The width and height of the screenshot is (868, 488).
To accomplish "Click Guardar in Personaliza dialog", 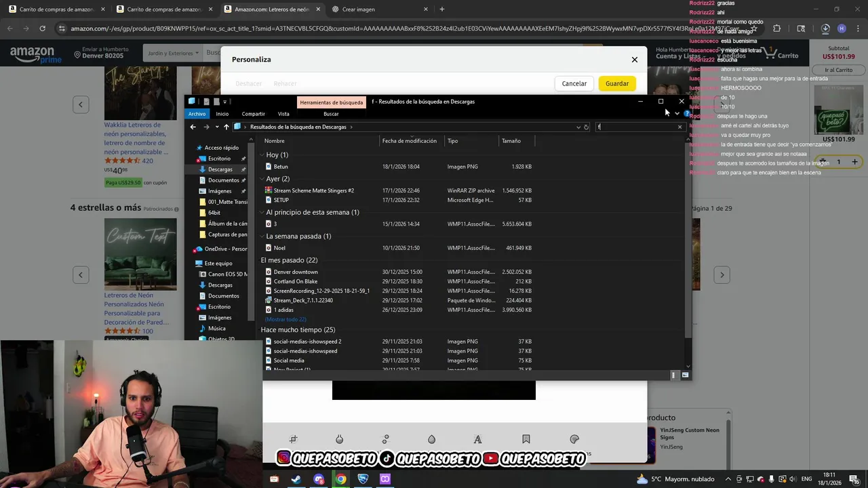I will 617,83.
